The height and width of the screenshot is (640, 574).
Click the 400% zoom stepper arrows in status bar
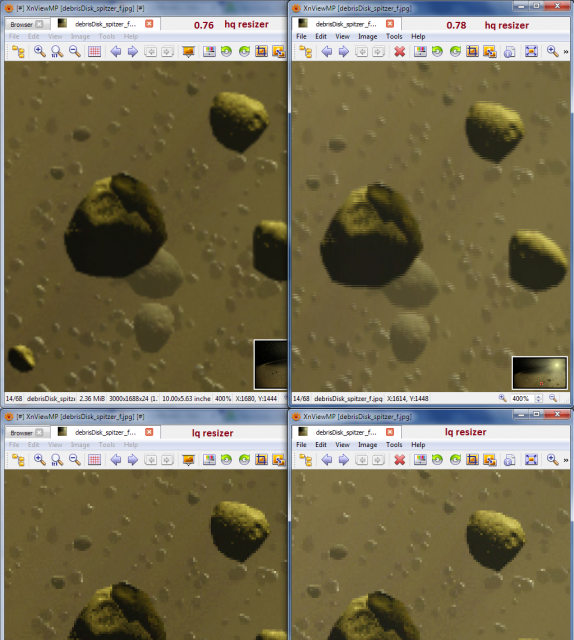538,398
